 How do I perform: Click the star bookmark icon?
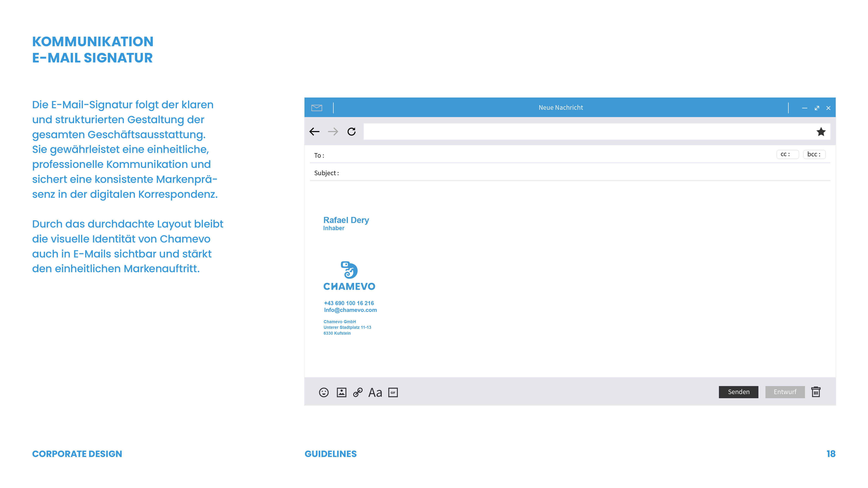coord(821,132)
